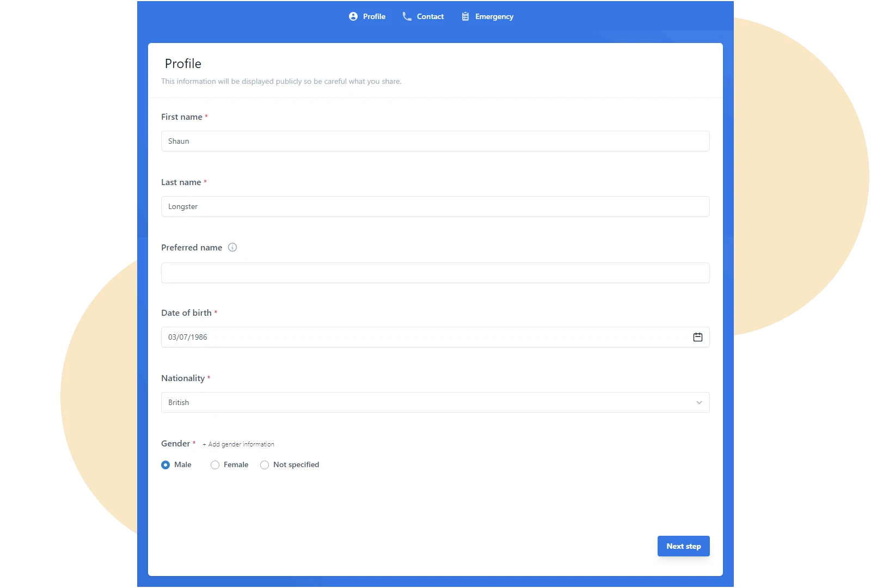Open the info tooltip beside Preferred name

point(232,247)
